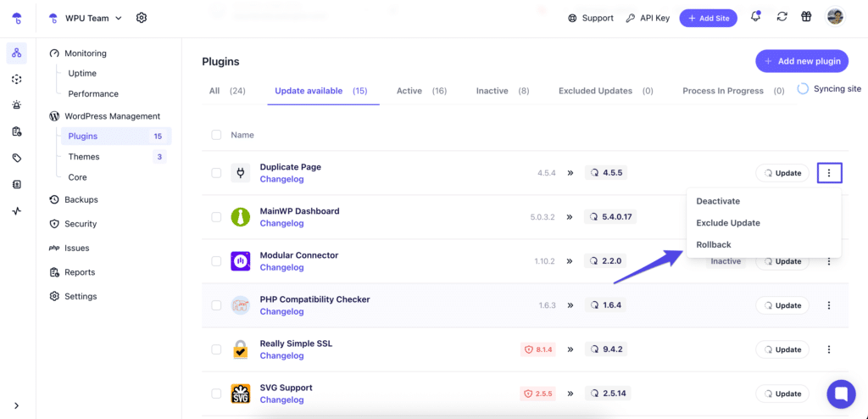Switch to the Active tab
Screen dimensions: 868x419
pos(421,91)
